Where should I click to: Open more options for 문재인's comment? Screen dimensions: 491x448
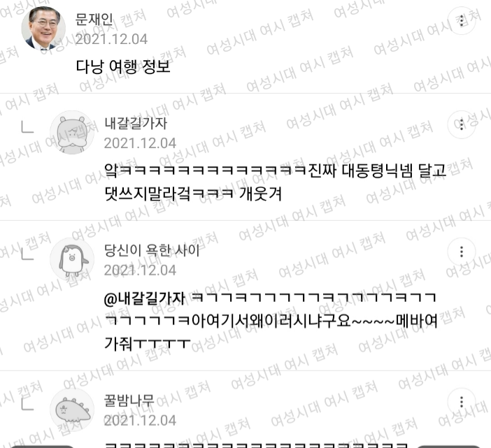pos(461,20)
